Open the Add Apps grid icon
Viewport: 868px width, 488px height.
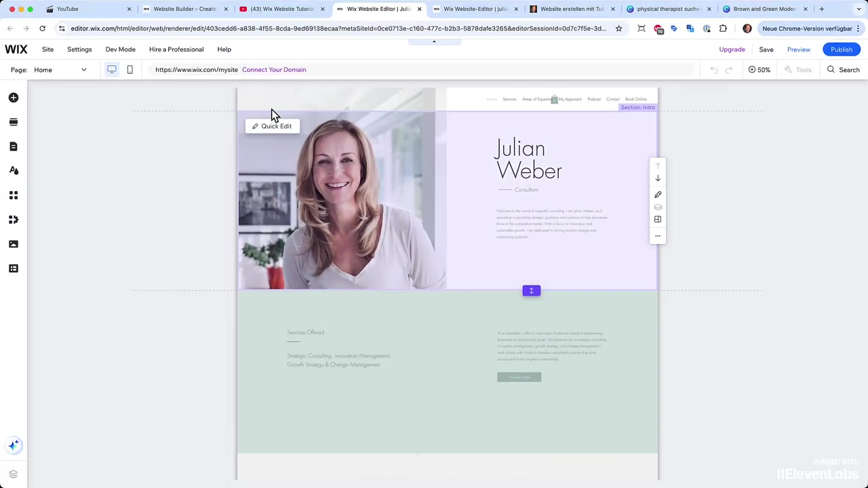14,195
